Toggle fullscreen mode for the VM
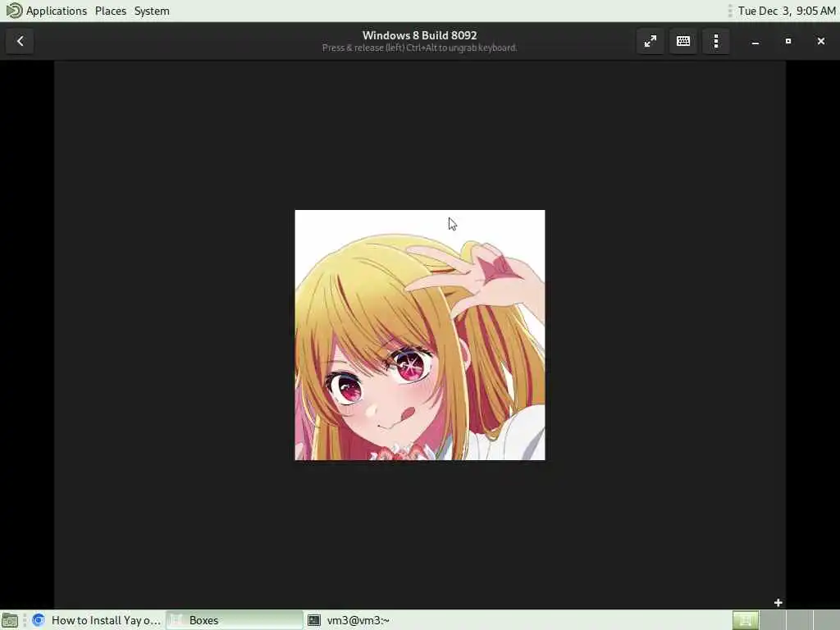 [x=651, y=41]
